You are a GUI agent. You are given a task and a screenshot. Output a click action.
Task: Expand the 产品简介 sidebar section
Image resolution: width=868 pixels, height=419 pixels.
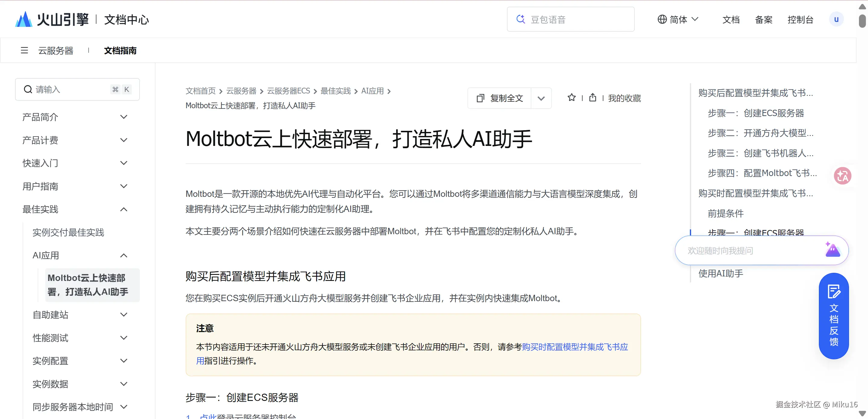click(124, 117)
